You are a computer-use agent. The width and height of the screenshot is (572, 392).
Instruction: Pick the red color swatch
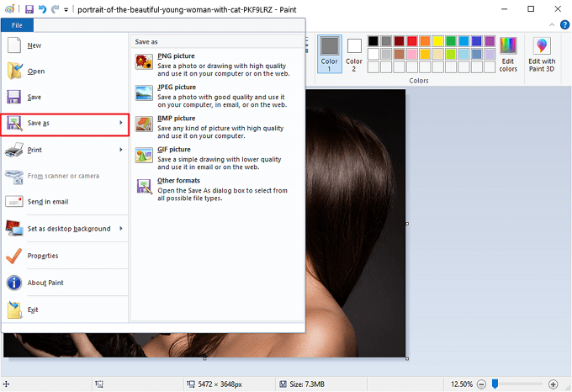(x=412, y=41)
